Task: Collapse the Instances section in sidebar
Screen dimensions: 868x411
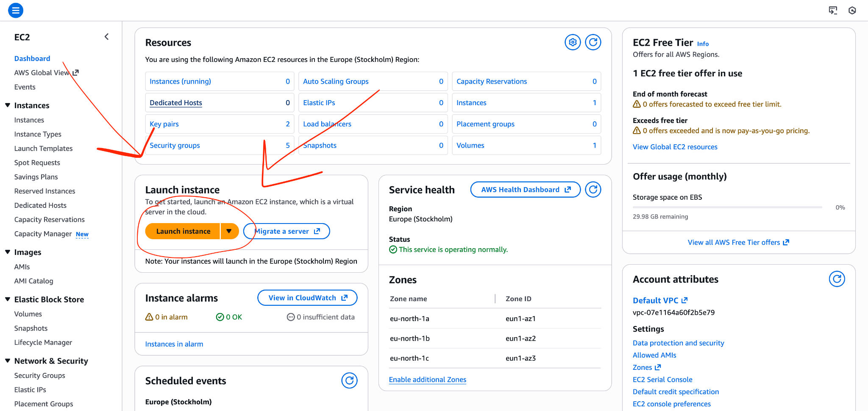Action: tap(8, 105)
